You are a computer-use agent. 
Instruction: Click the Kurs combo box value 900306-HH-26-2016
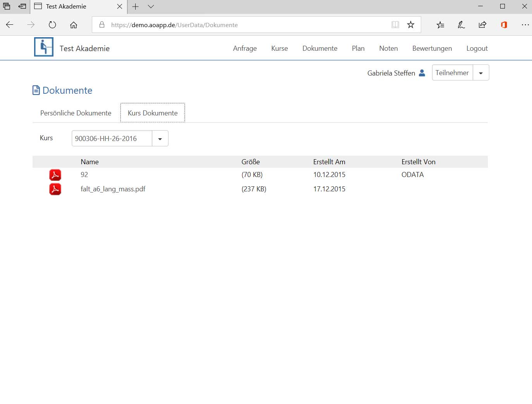[x=112, y=139]
